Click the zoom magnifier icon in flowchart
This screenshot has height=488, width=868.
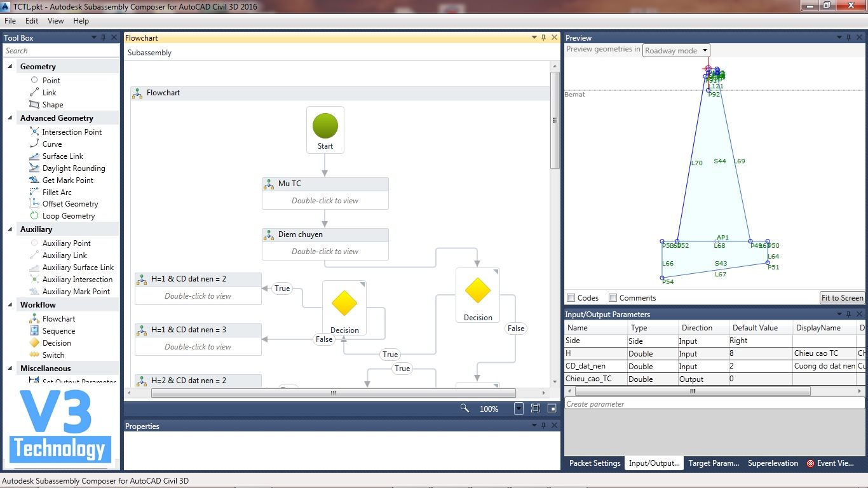click(465, 409)
